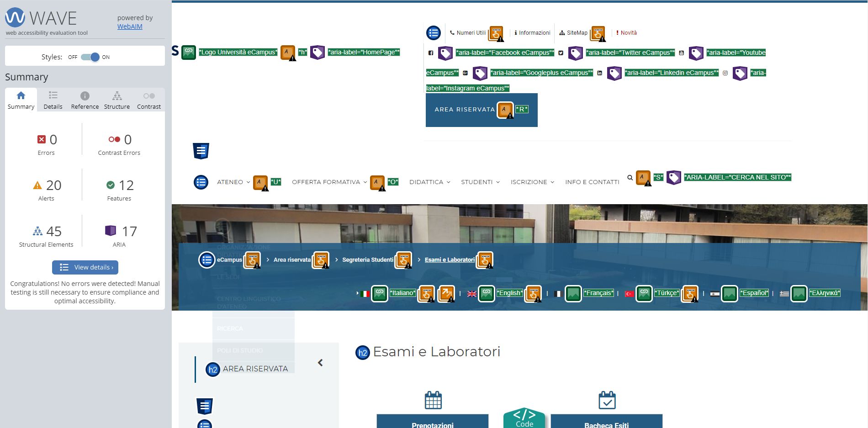Switch to the Details tab
The height and width of the screenshot is (428, 868).
pyautogui.click(x=53, y=100)
